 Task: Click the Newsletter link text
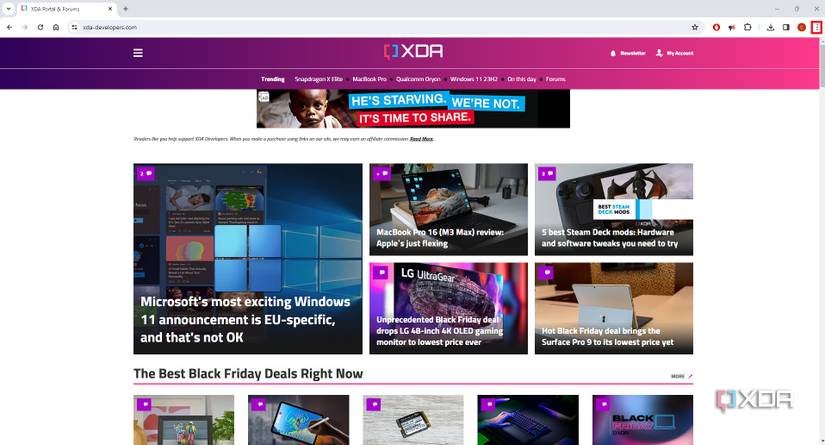pos(632,53)
